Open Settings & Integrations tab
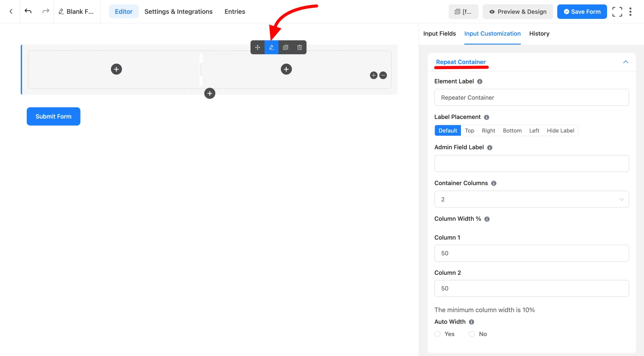The image size is (644, 356). 178,12
